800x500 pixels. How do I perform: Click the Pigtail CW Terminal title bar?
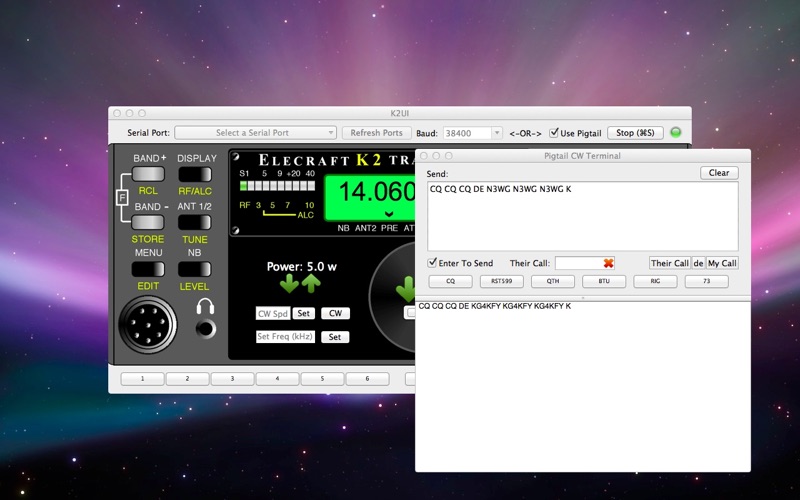(583, 156)
